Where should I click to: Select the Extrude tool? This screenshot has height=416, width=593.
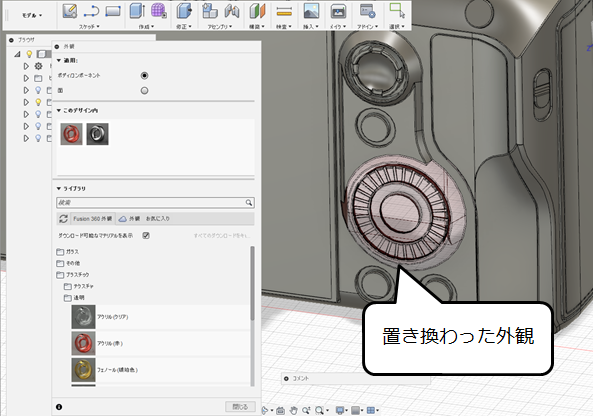point(137,11)
